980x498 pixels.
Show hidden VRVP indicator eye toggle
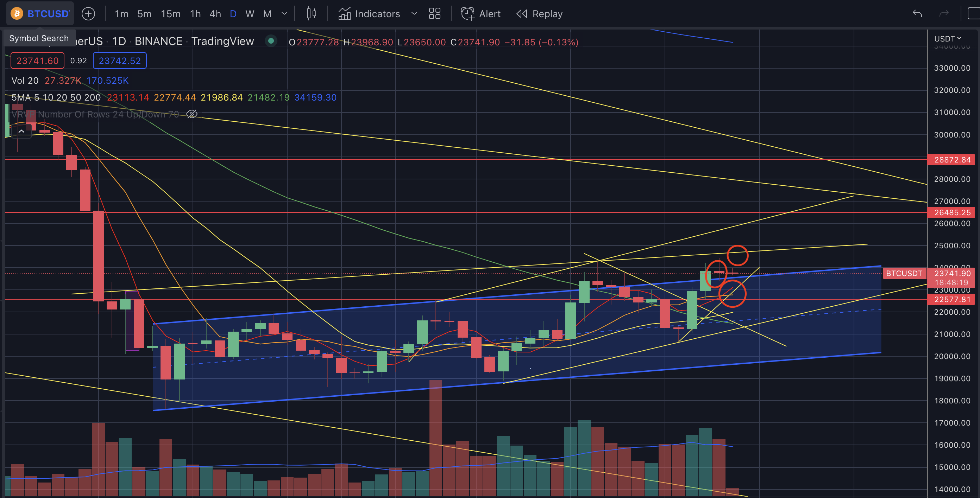click(x=192, y=114)
